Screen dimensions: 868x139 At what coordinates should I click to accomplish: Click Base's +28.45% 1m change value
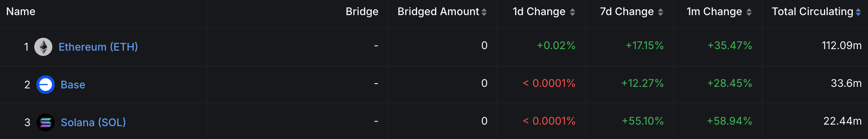(729, 83)
